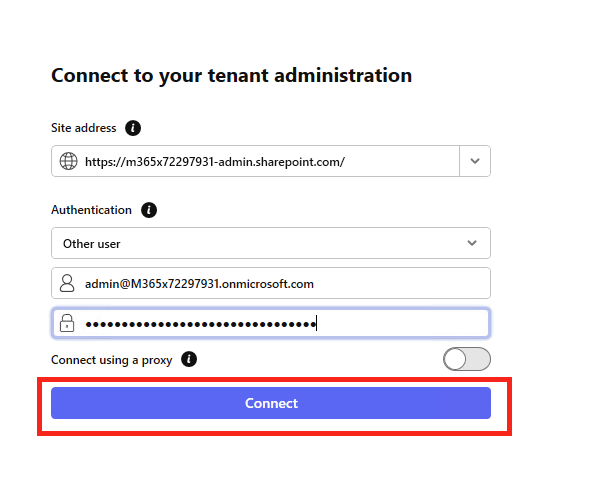The width and height of the screenshot is (592, 480).
Task: Click the Connect using a proxy label
Action: tap(112, 360)
